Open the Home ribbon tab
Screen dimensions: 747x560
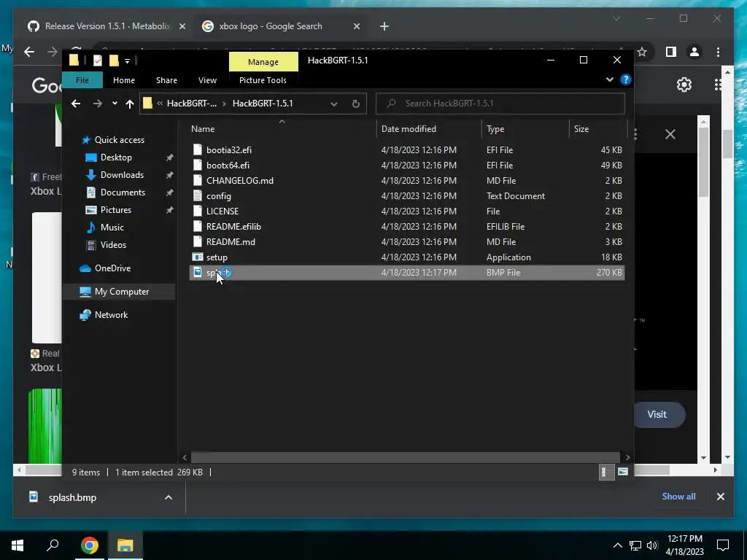124,80
